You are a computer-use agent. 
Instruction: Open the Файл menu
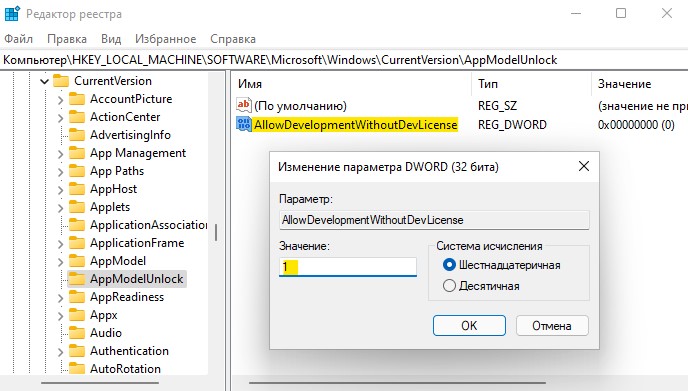pos(18,39)
